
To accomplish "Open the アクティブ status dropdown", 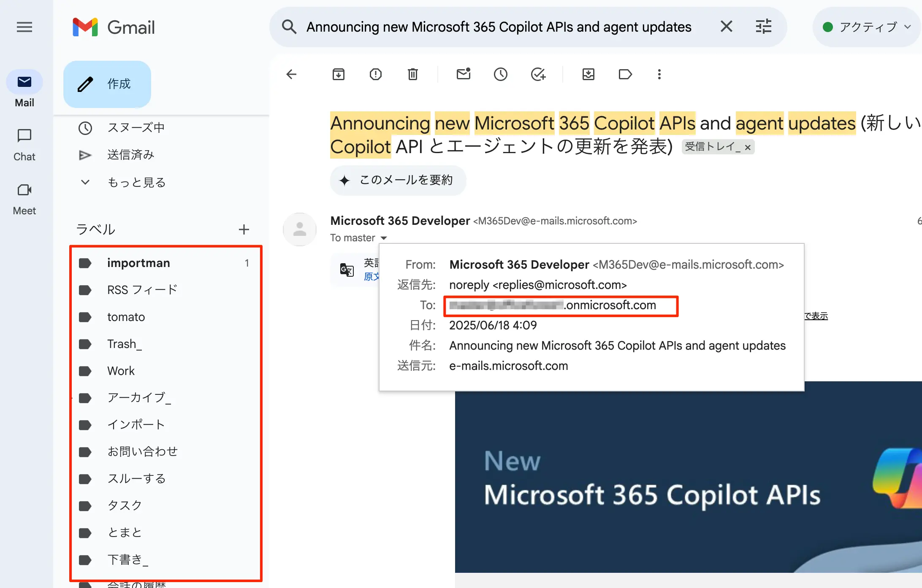I will tap(867, 27).
